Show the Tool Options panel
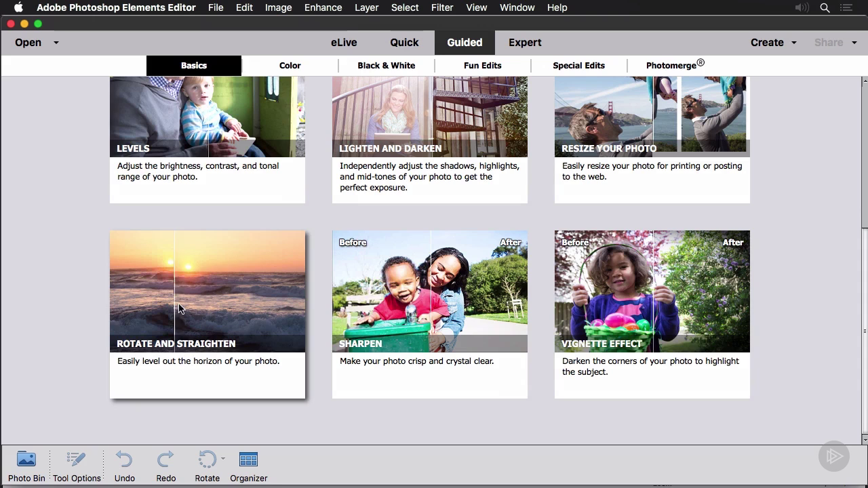The image size is (868, 488). click(77, 466)
